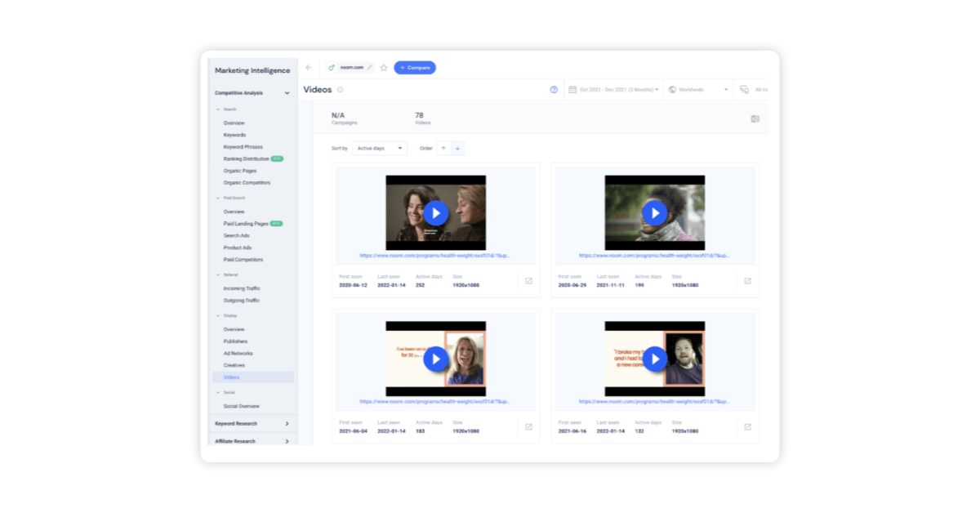The height and width of the screenshot is (513, 980).
Task: Open the export icon on the first video card
Action: point(528,280)
